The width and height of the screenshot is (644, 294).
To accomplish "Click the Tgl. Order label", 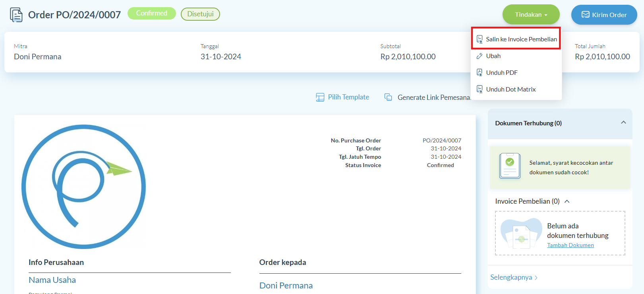I will (368, 148).
